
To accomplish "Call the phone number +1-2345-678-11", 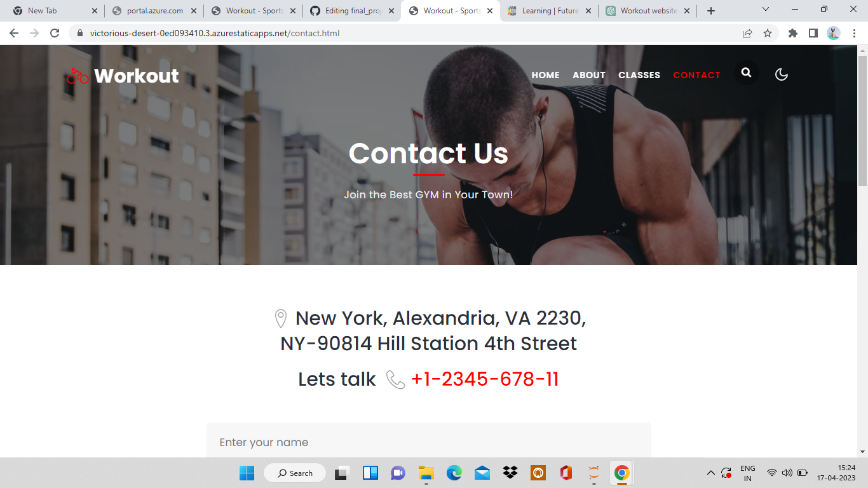I will pyautogui.click(x=485, y=379).
